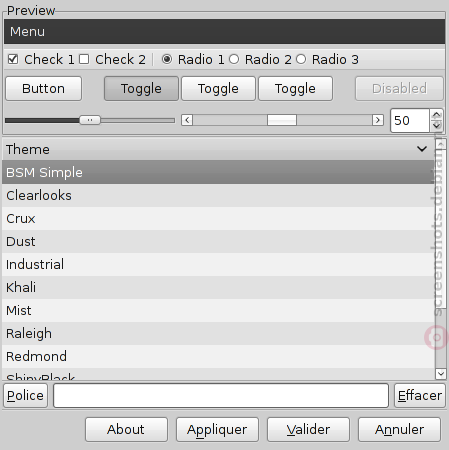Decrease the spin box value from 50
The image size is (449, 450).
436,126
